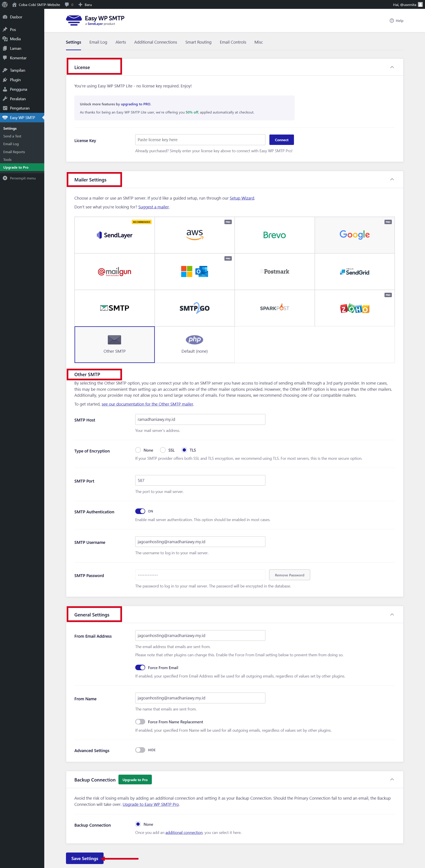Show the Advanced Settings toggle
Viewport: 425px width, 868px height.
tap(140, 750)
